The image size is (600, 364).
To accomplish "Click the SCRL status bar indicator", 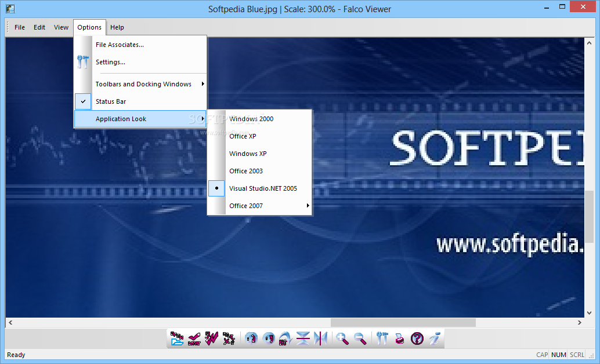I will point(577,355).
